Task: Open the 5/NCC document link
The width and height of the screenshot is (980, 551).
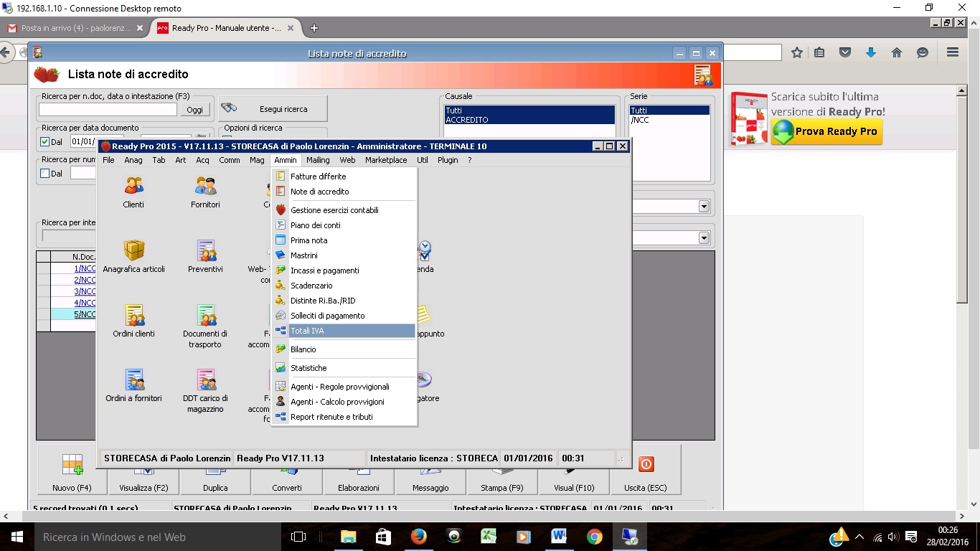Action: click(x=85, y=314)
